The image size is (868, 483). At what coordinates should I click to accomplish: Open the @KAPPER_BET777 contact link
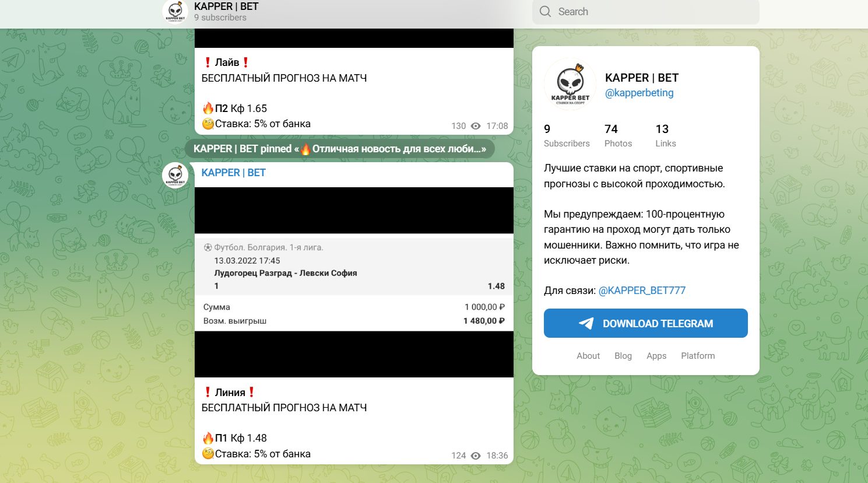click(x=642, y=290)
